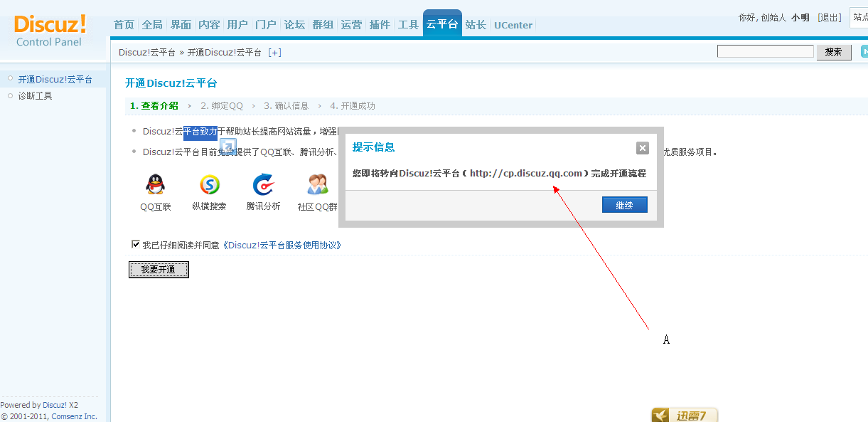Click the 开通Discuz!云平台 page heading
The height and width of the screenshot is (422, 868).
pyautogui.click(x=171, y=83)
